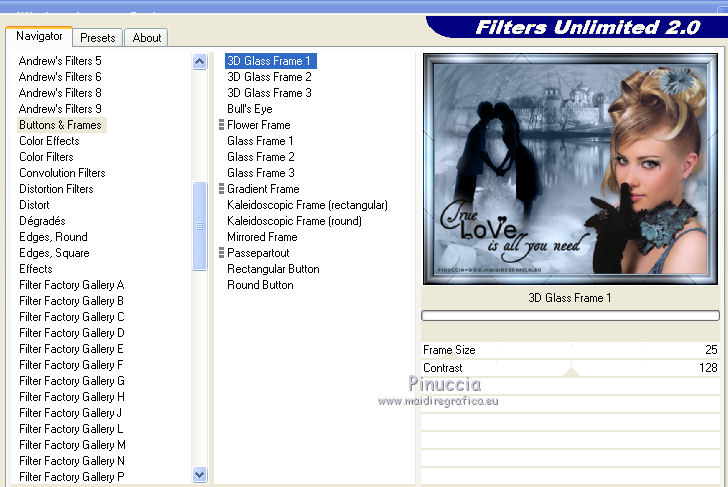Select Filter Factory Gallery J
Viewport: 728px width, 487px height.
72,413
